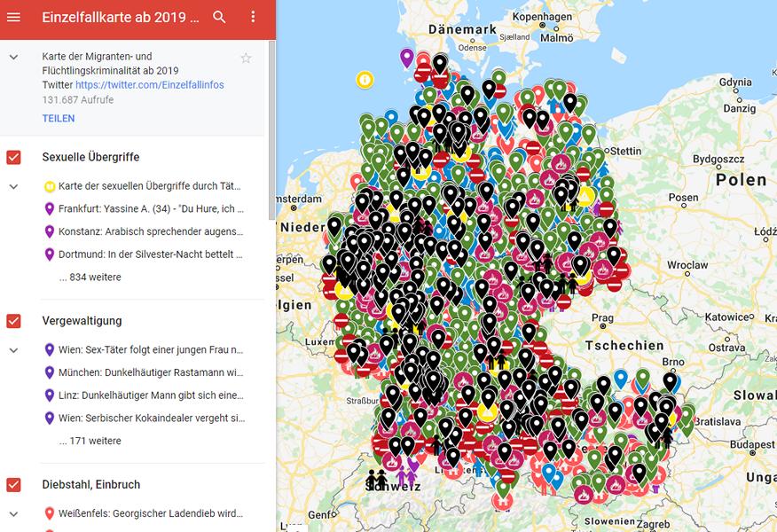Viewport: 777px width, 532px height.
Task: Uncheck the Diebstahl, Einbruch layer
Action: pos(13,485)
